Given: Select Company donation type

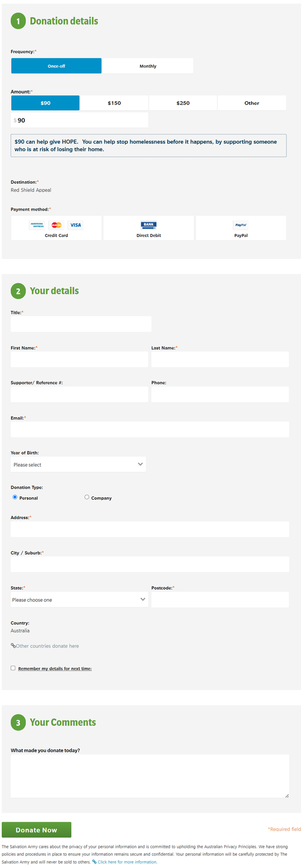Looking at the screenshot, I should pos(87,497).
